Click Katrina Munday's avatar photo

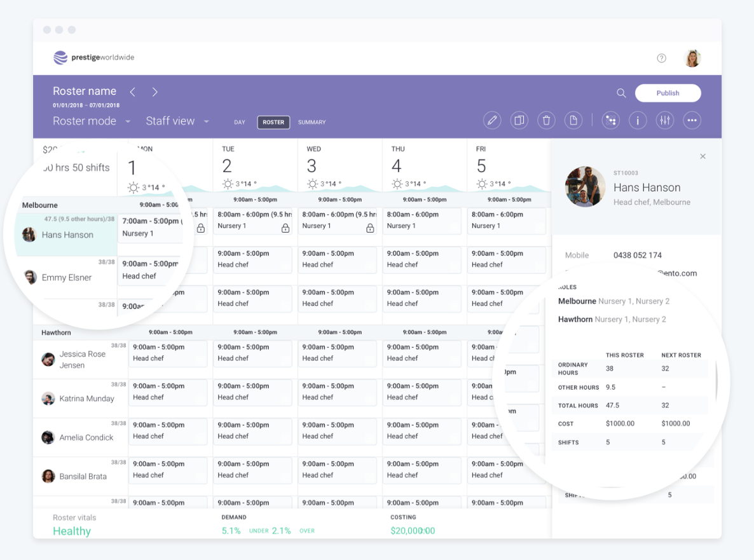click(x=48, y=399)
